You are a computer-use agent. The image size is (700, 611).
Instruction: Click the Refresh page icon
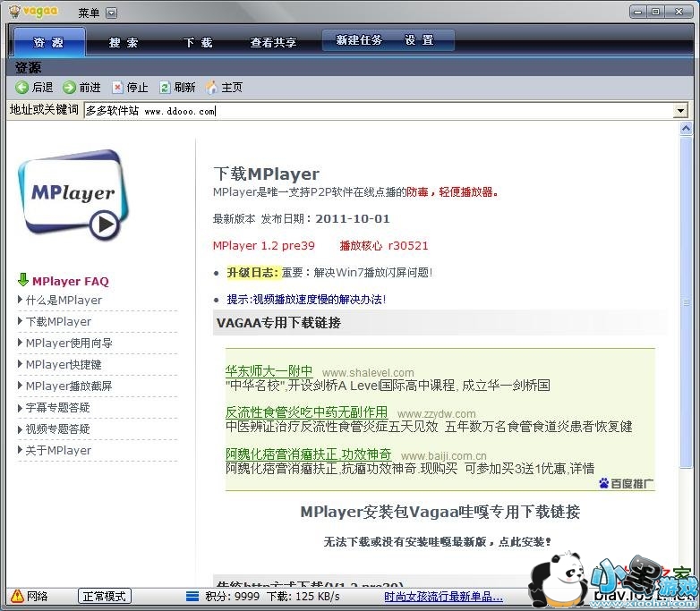[x=165, y=88]
